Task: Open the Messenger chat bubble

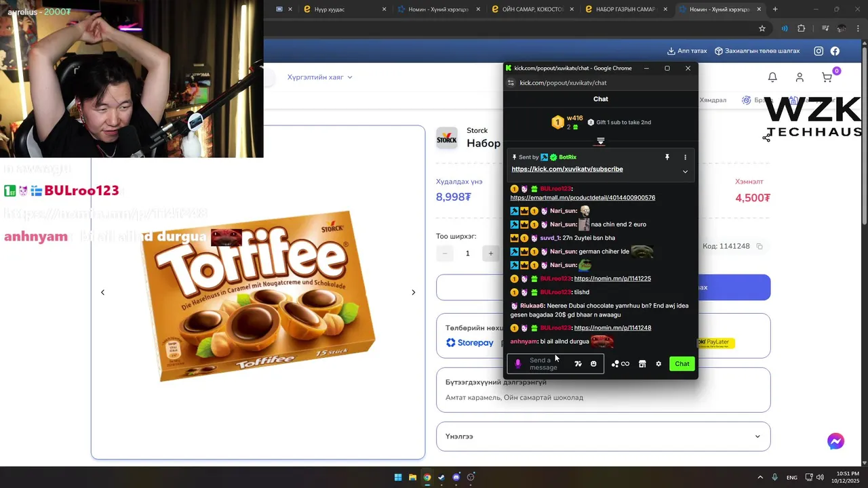Action: coord(835,441)
